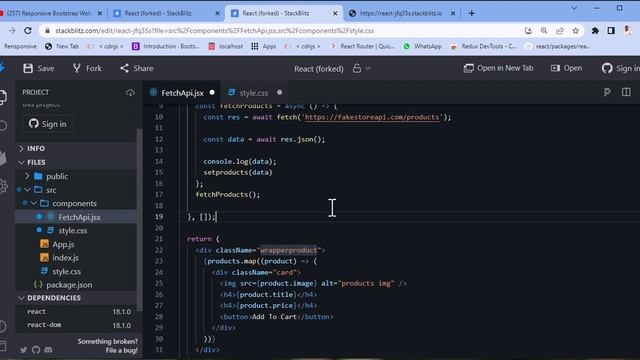Viewport: 640px width, 360px height.
Task: Open the browser zoom magnifier icon
Action: click(544, 31)
